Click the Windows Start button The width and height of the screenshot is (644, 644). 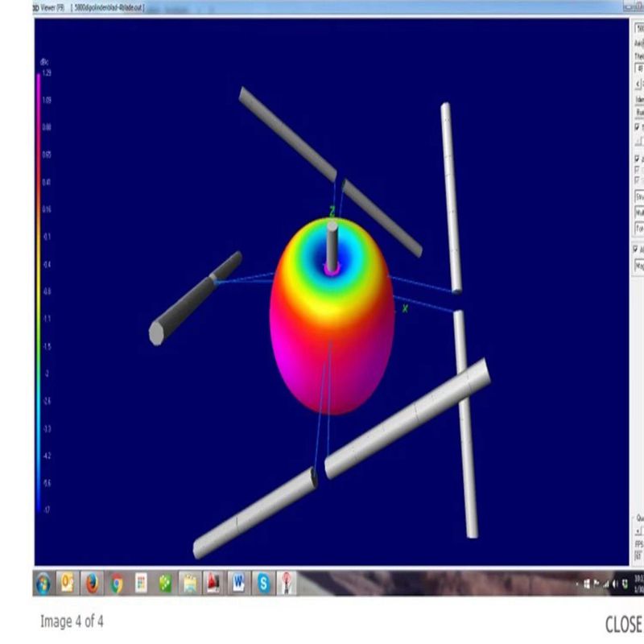[43, 582]
